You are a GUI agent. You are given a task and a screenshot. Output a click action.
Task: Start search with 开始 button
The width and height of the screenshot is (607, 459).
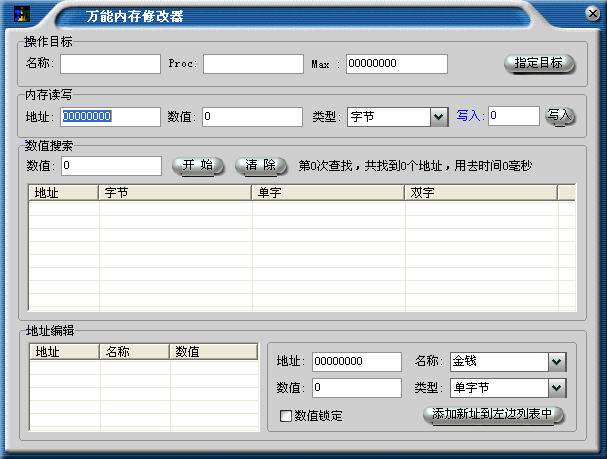(197, 165)
